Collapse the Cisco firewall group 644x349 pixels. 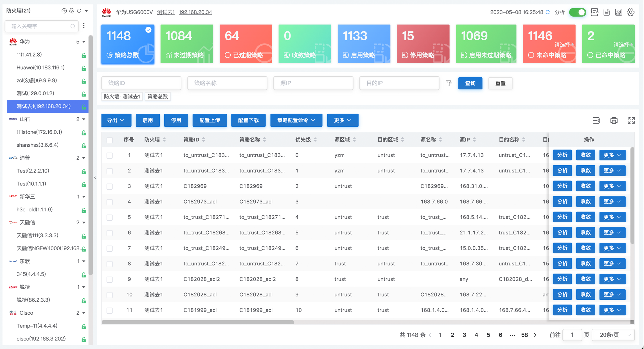point(84,313)
